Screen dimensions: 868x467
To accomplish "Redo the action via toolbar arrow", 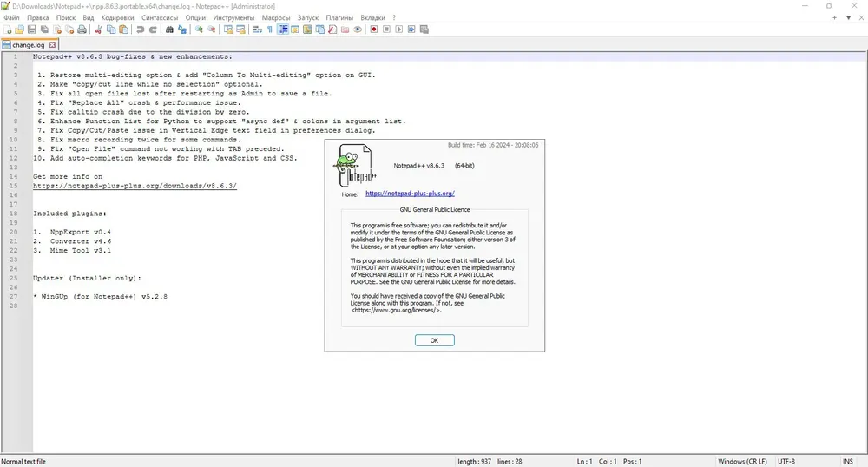I will tap(153, 30).
